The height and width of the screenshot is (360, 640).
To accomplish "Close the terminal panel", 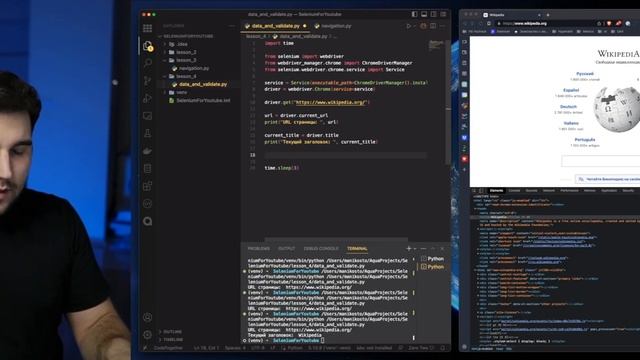I will point(442,248).
